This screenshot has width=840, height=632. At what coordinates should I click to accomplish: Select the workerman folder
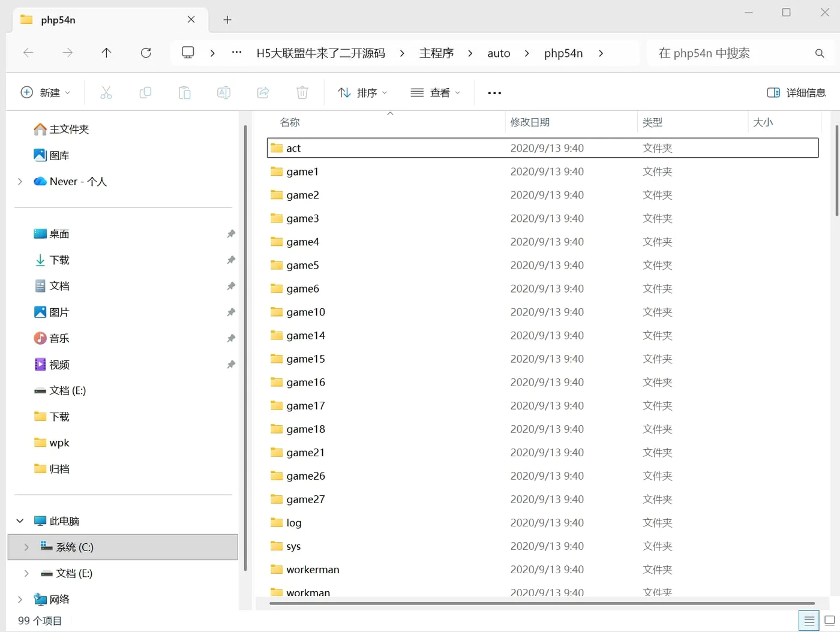[x=542, y=570]
